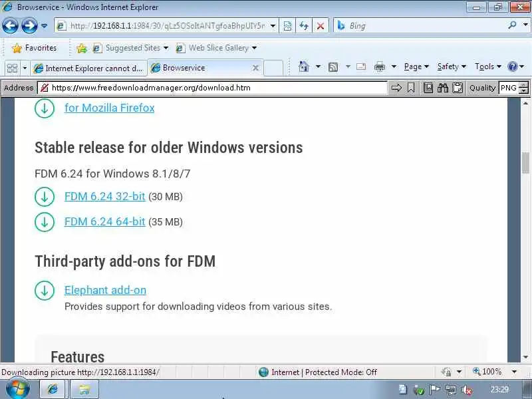Image resolution: width=532 pixels, height=399 pixels.
Task: Stop loading with the red X icon
Action: (x=321, y=26)
